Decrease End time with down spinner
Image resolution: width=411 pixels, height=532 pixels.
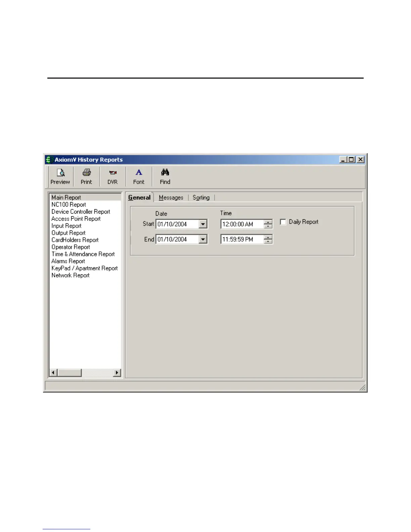pyautogui.click(x=268, y=242)
